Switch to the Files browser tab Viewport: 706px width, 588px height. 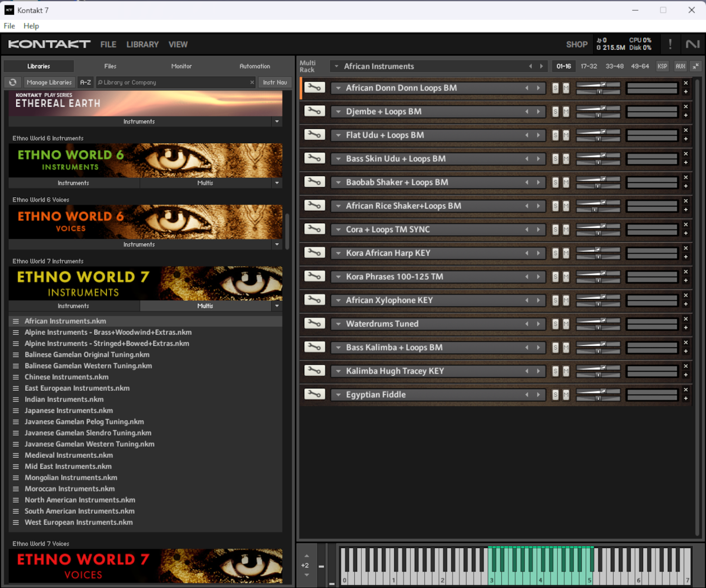111,66
